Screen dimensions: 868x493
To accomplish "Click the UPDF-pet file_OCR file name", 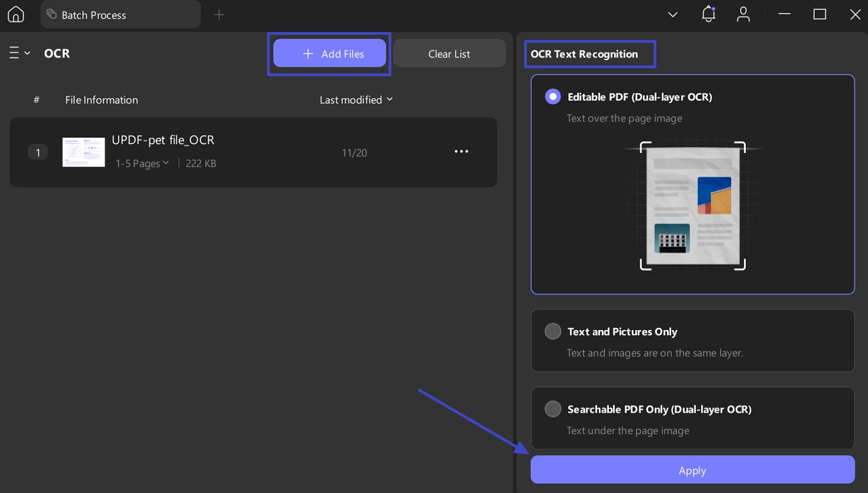I will tap(163, 140).
